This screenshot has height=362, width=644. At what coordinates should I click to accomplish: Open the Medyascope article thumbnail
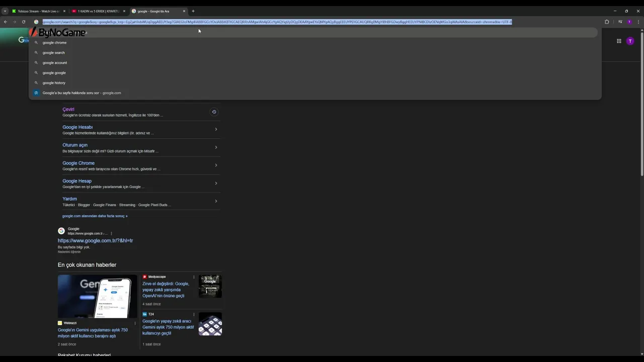(210, 286)
